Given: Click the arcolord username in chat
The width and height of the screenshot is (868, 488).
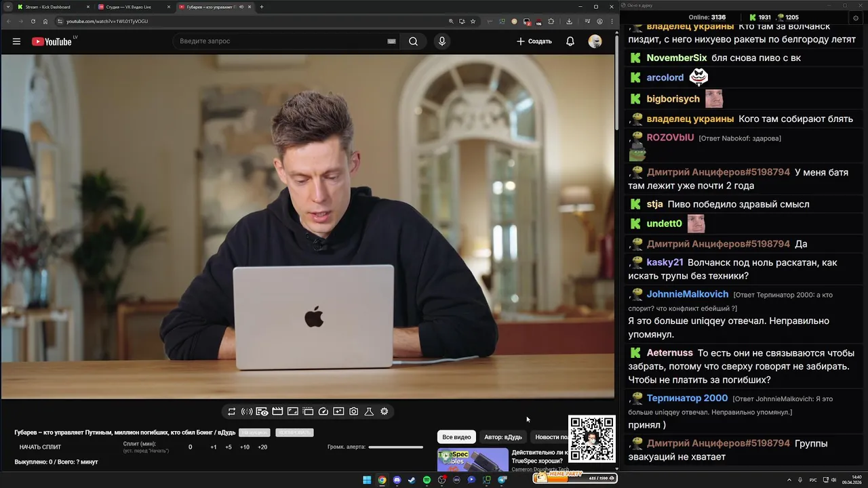Looking at the screenshot, I should point(665,78).
